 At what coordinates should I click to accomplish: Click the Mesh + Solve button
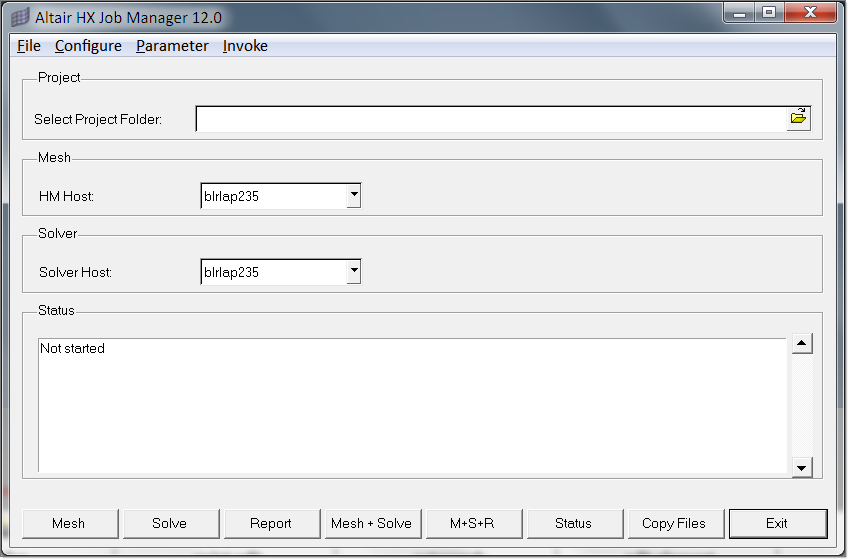[373, 524]
